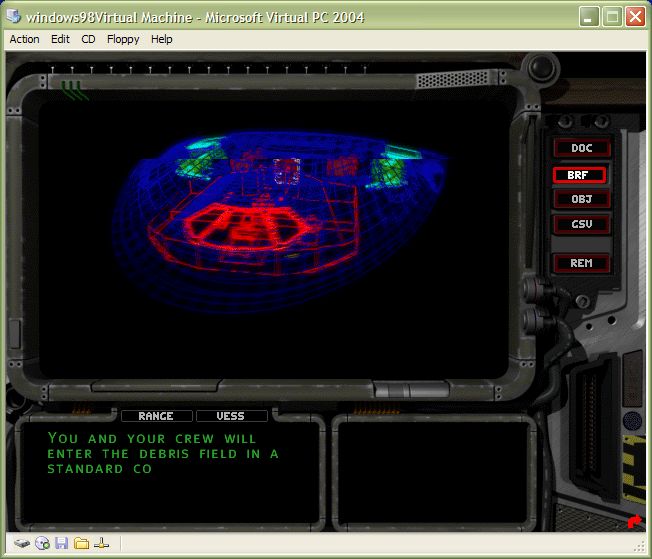Screen dimensions: 652x559
Task: Select the highlighted BRF briefing button
Action: point(581,174)
